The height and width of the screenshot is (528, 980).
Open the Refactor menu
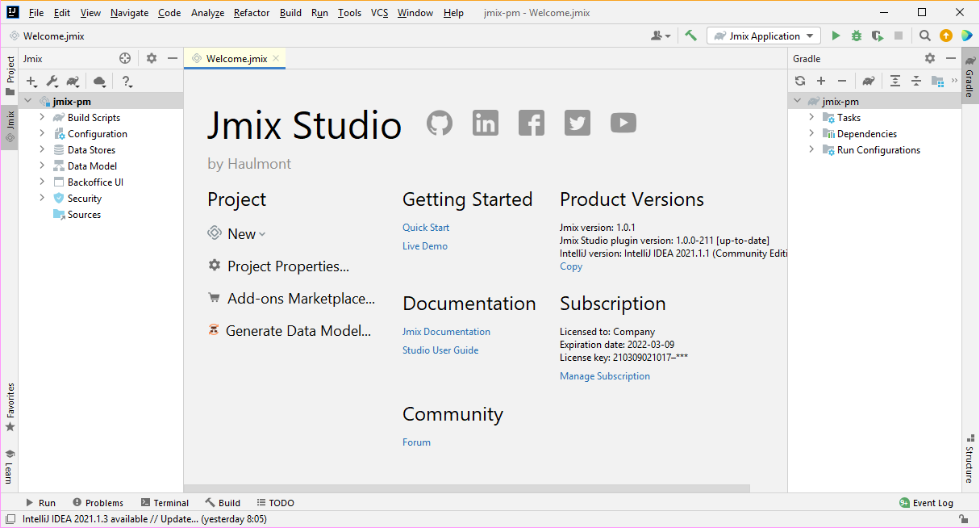point(252,13)
